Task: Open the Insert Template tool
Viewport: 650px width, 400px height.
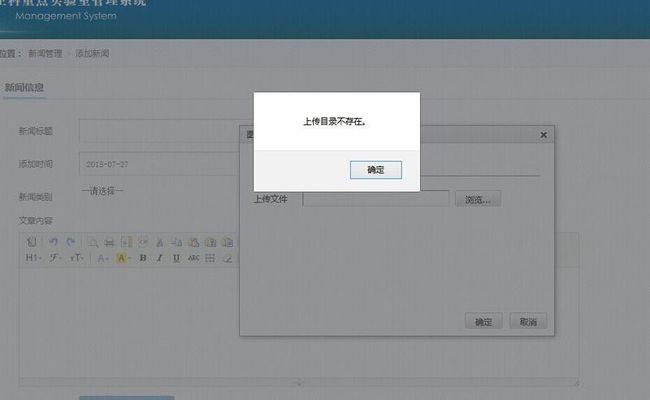Action: coord(126,242)
